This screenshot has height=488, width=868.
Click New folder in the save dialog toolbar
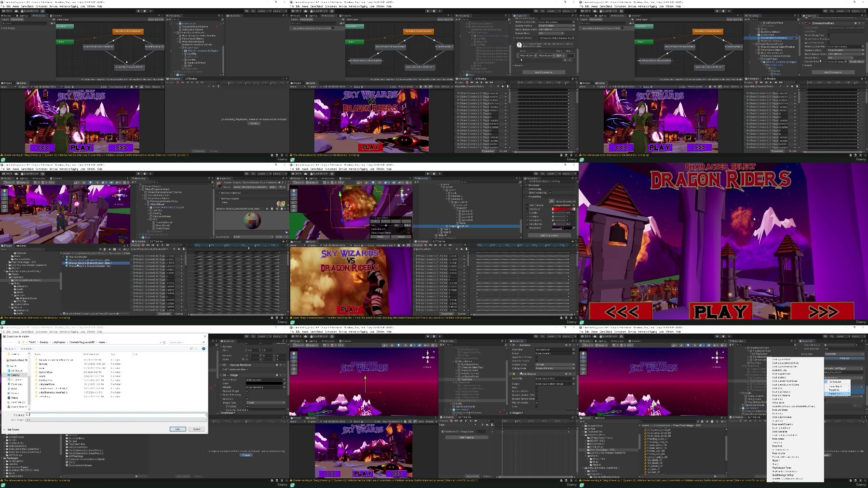point(27,349)
